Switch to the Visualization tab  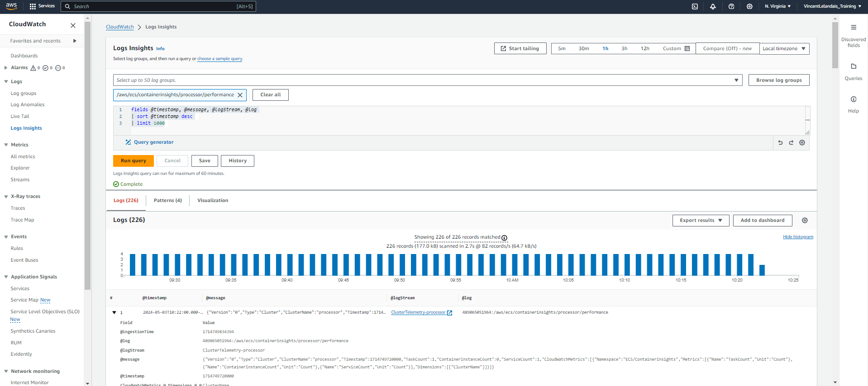pos(213,200)
